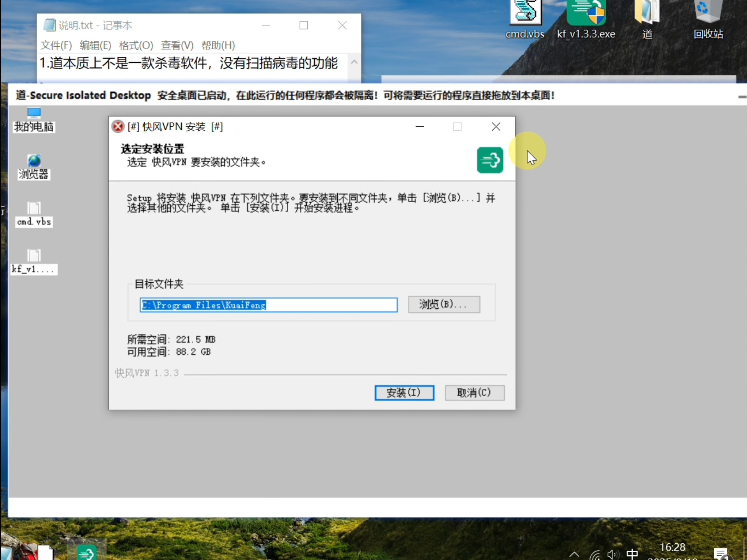Open 文件(F) menu in Notepad

click(x=56, y=45)
